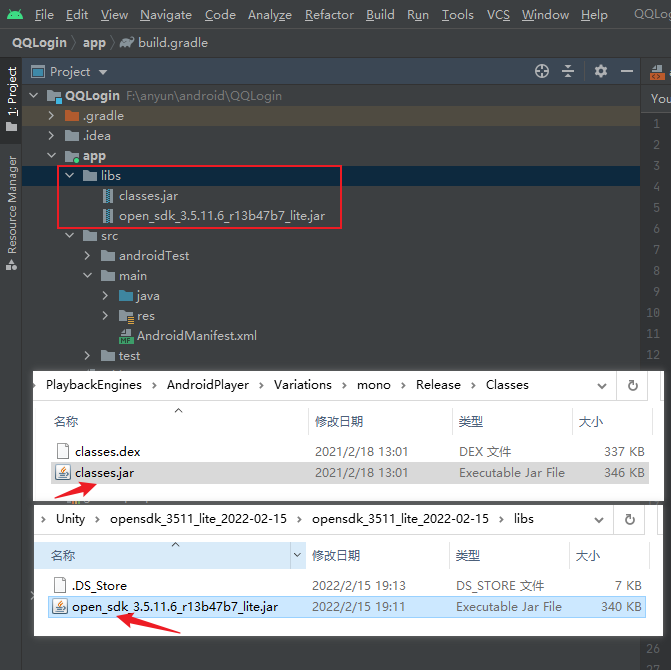Toggle the Resource Manager tool window tab

pos(12,213)
